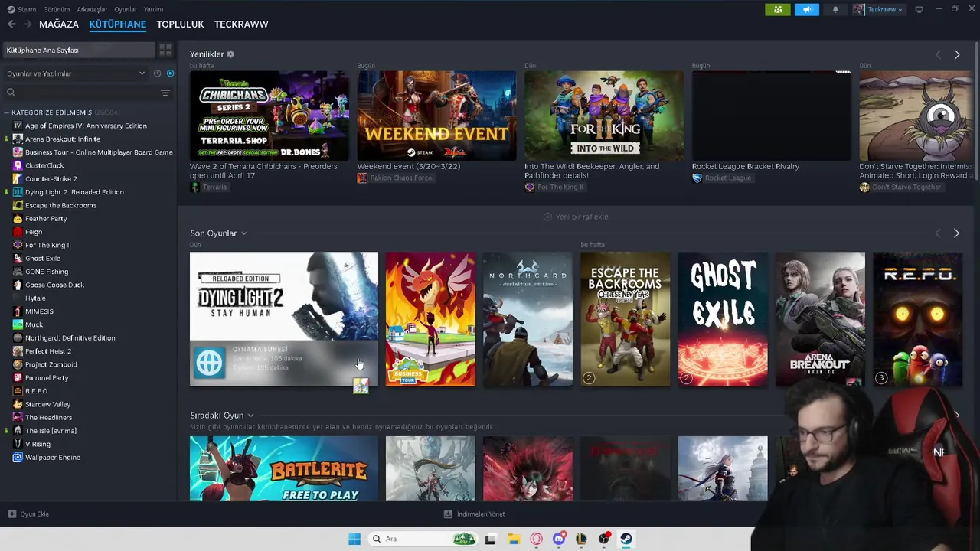This screenshot has width=980, height=551.
Task: Click Oyun Ekle plus icon
Action: click(x=11, y=514)
